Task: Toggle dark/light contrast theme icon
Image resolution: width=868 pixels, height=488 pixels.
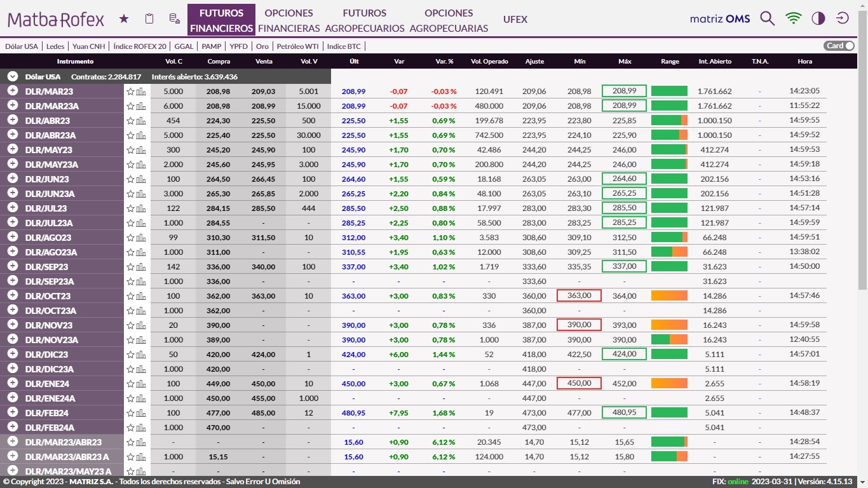Action: point(818,18)
